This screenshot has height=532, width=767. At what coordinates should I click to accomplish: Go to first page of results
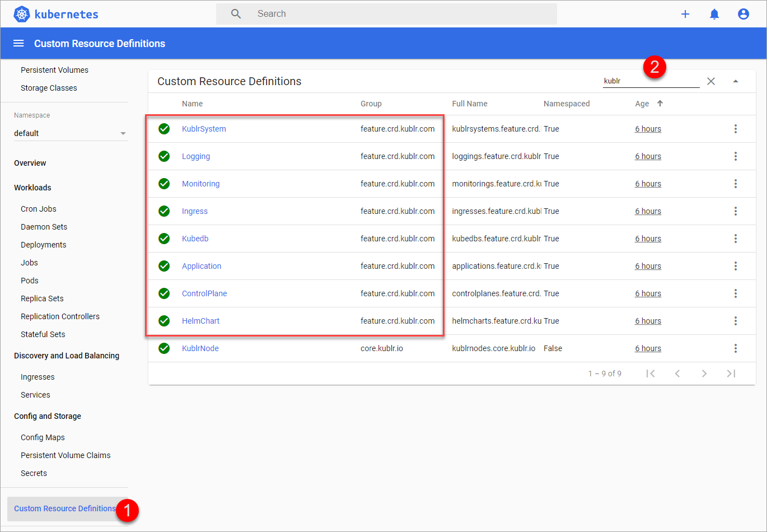coord(651,374)
